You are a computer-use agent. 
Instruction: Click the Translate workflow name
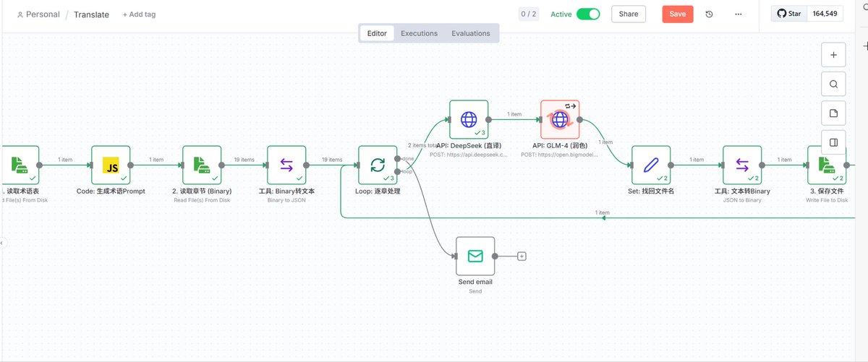(91, 14)
